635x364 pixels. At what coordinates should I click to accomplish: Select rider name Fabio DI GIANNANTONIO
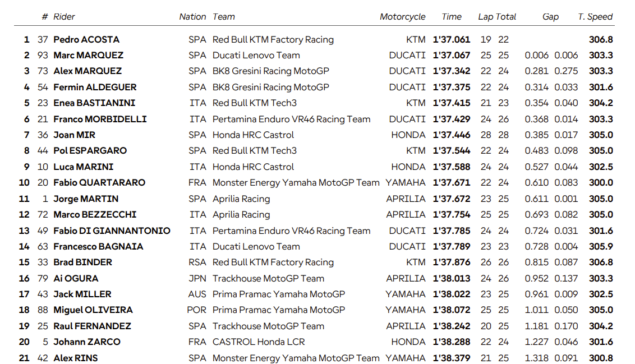click(x=112, y=231)
